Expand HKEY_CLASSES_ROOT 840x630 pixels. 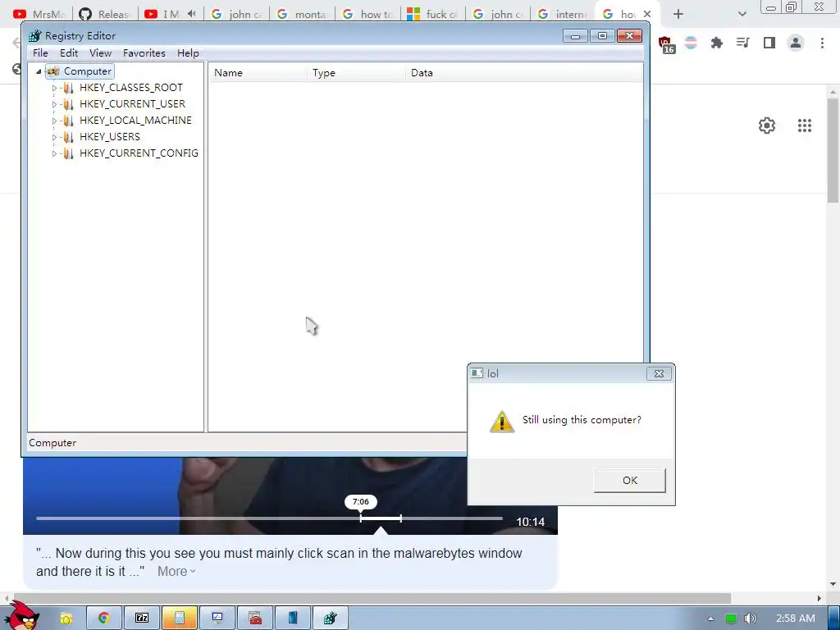tap(54, 88)
